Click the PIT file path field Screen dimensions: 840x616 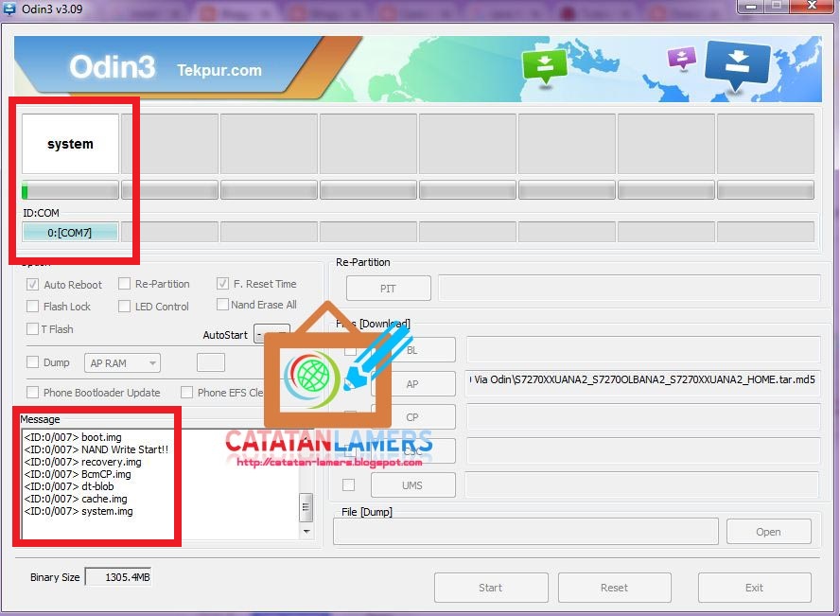coord(629,289)
